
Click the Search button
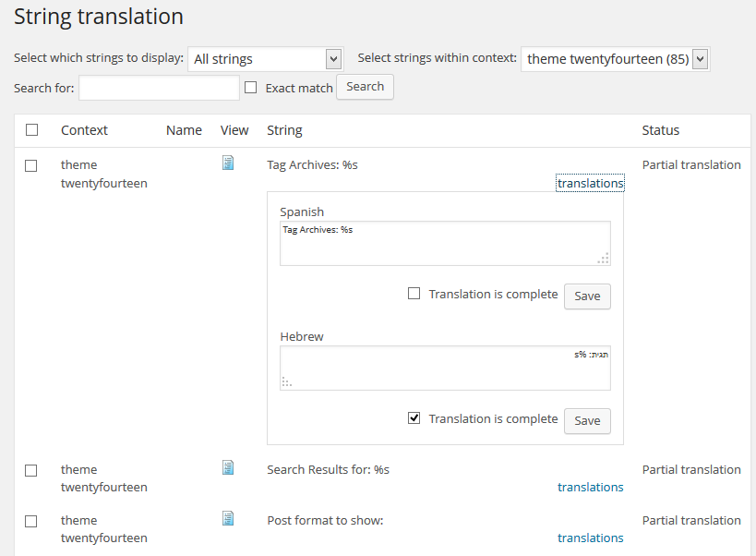point(365,87)
